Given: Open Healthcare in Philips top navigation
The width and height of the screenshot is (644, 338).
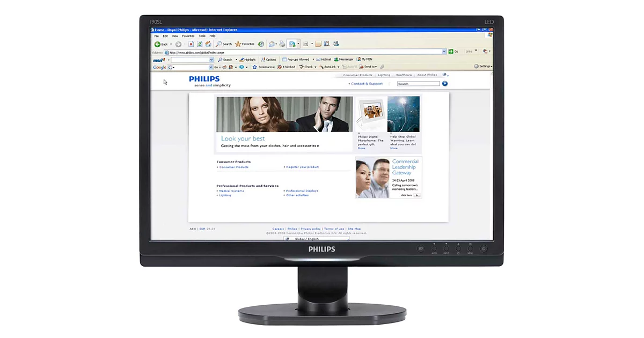Looking at the screenshot, I should point(404,75).
